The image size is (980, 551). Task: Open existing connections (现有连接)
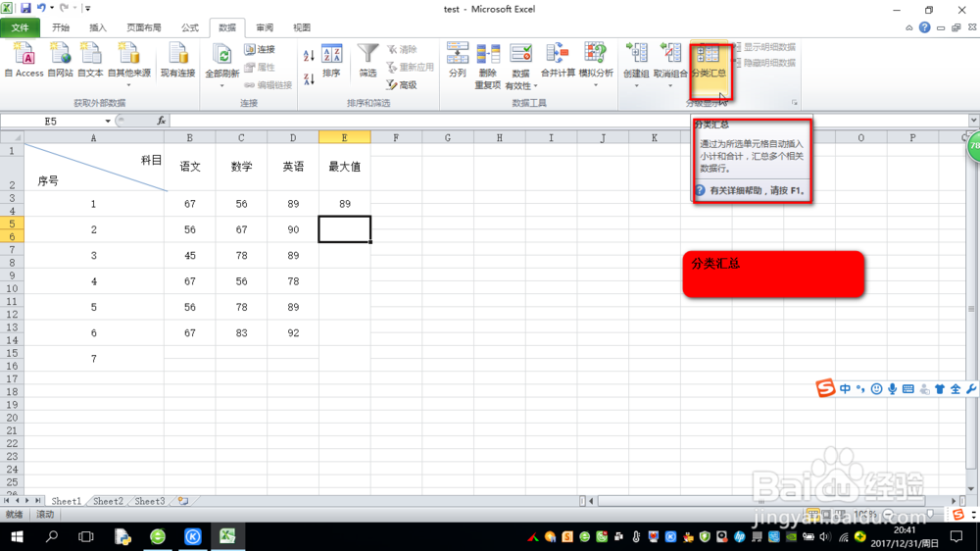178,60
